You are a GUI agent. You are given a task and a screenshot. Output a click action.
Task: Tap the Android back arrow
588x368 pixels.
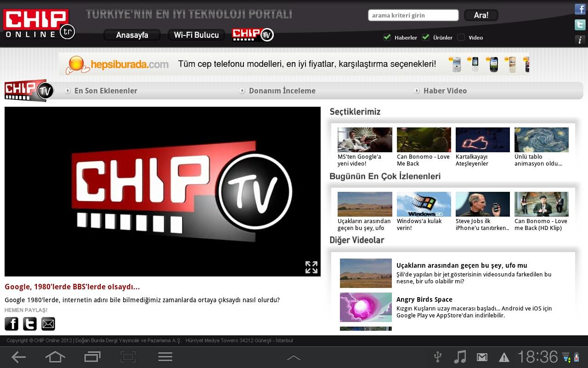(18, 357)
